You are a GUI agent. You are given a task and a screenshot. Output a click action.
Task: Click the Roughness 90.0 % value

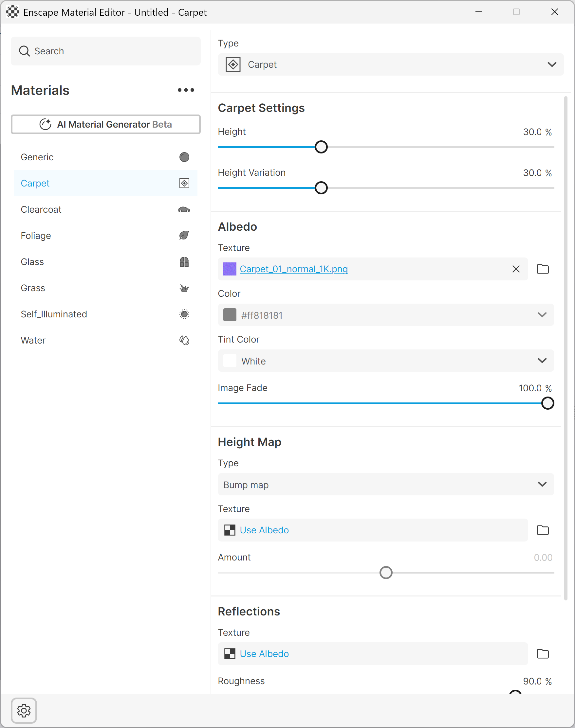[537, 682]
